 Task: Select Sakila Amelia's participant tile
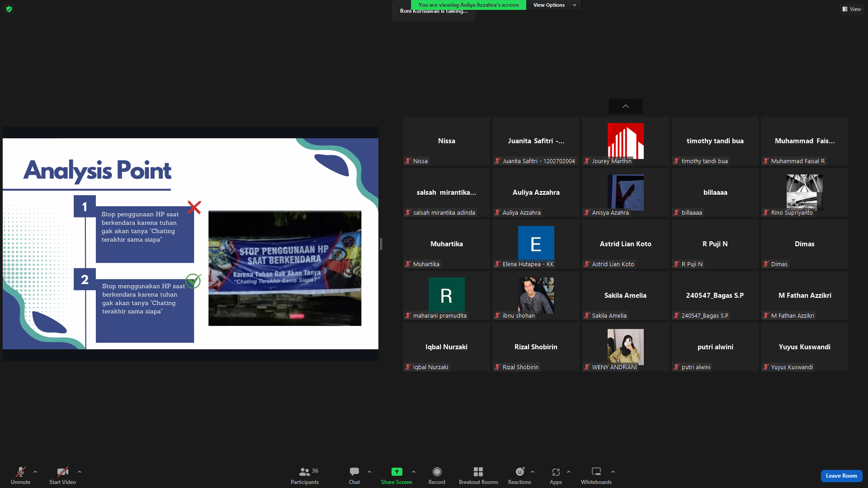point(626,296)
